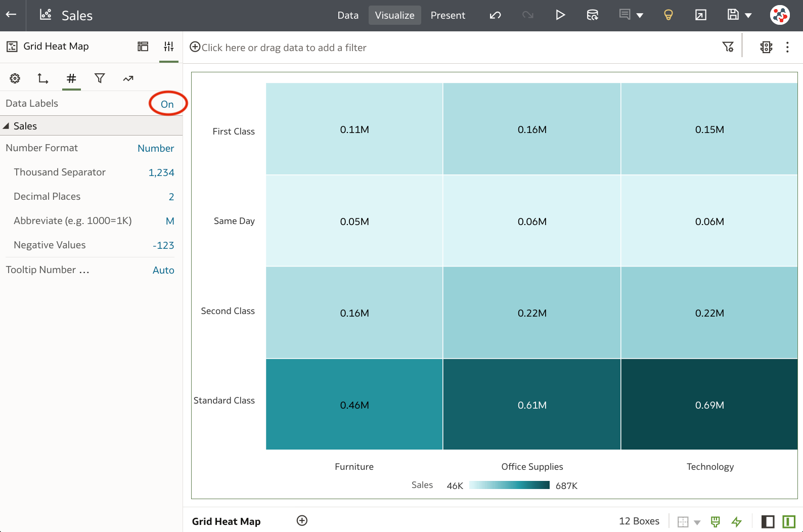Click the 12 Boxes status text

pyautogui.click(x=639, y=521)
